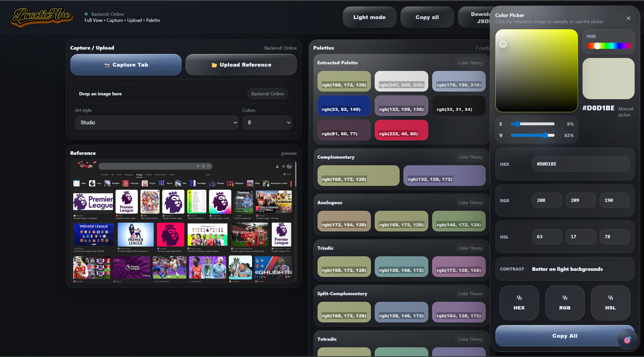Close the Color Picker panel
The height and width of the screenshot is (357, 644).
coord(629,18)
